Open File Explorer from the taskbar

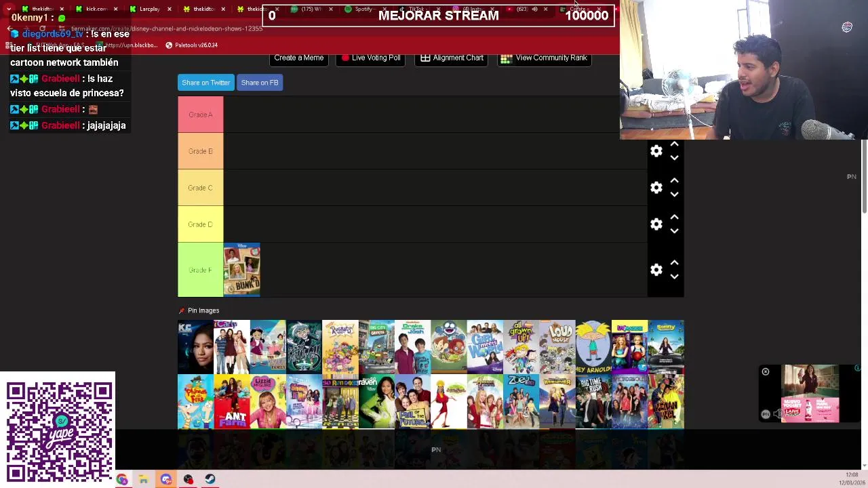[144, 480]
